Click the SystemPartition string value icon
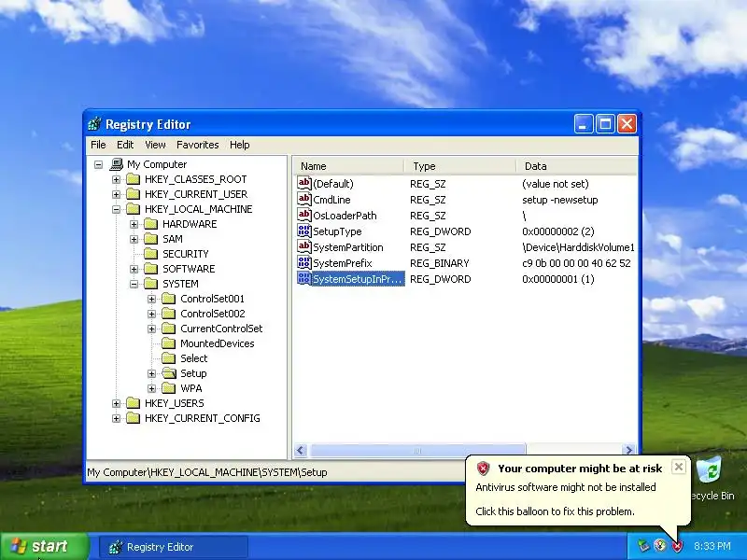Viewport: 747px width, 560px height. pyautogui.click(x=304, y=246)
